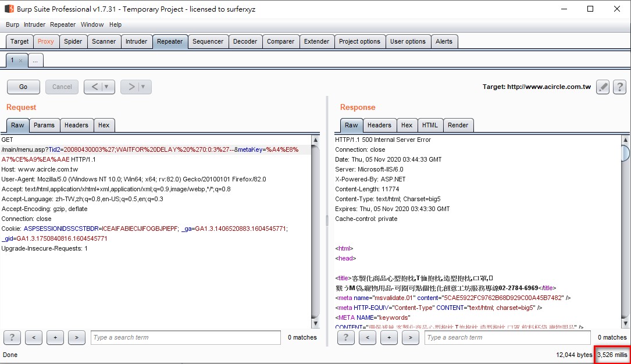Click the request search term field
This screenshot has height=364, width=631.
click(186, 337)
